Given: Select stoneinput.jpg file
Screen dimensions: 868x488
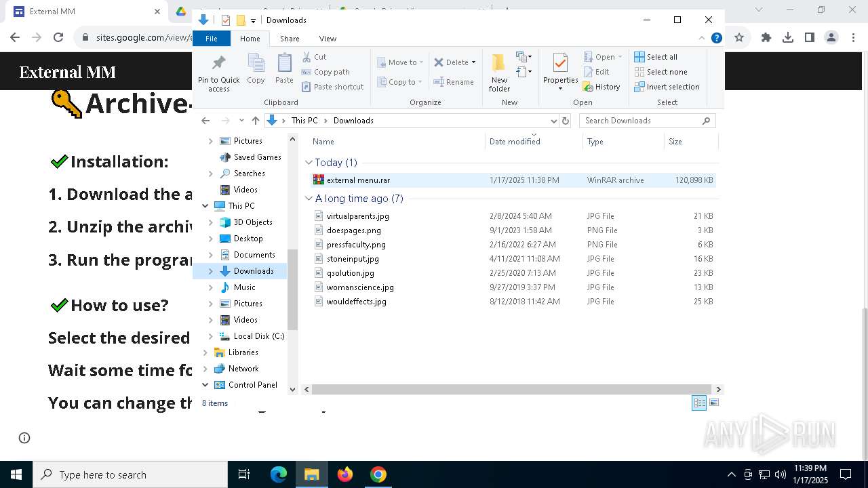Looking at the screenshot, I should coord(513,259).
